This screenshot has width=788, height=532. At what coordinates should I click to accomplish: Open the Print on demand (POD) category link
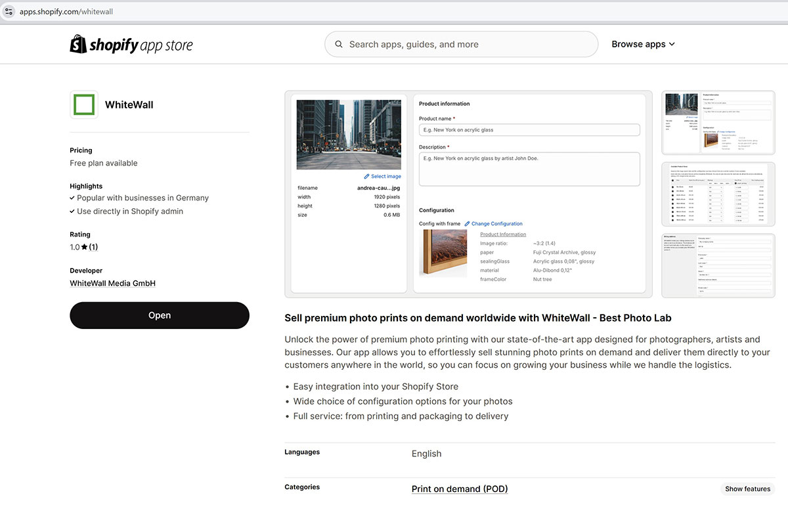(x=460, y=489)
